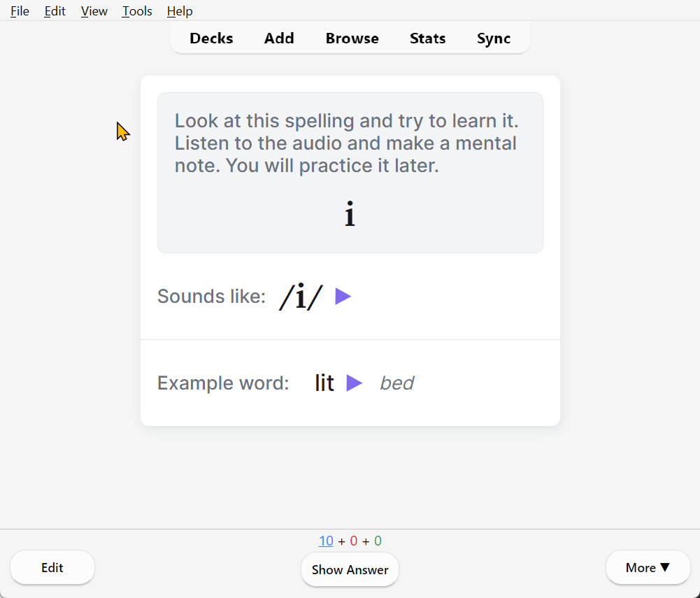
Task: Click the italic translation word bed
Action: [x=397, y=383]
